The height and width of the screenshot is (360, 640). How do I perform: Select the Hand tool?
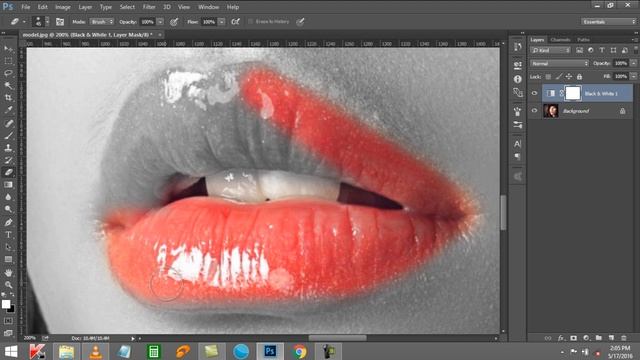point(8,272)
